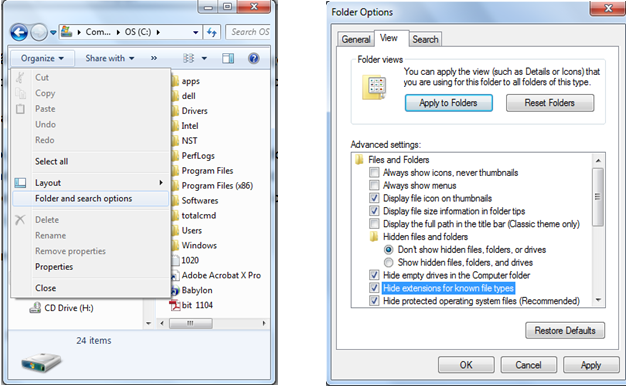Viewport: 628px width, 386px height.
Task: Click the 1020 file icon
Action: pos(175,260)
